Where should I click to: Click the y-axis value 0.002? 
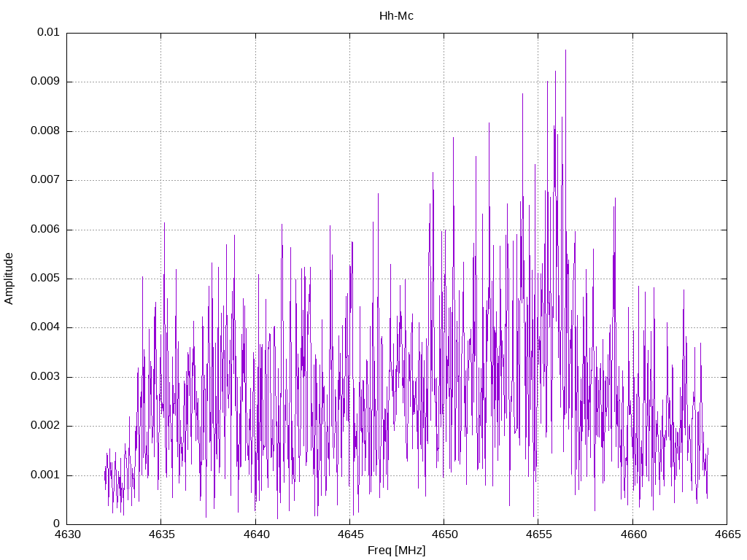[44, 426]
